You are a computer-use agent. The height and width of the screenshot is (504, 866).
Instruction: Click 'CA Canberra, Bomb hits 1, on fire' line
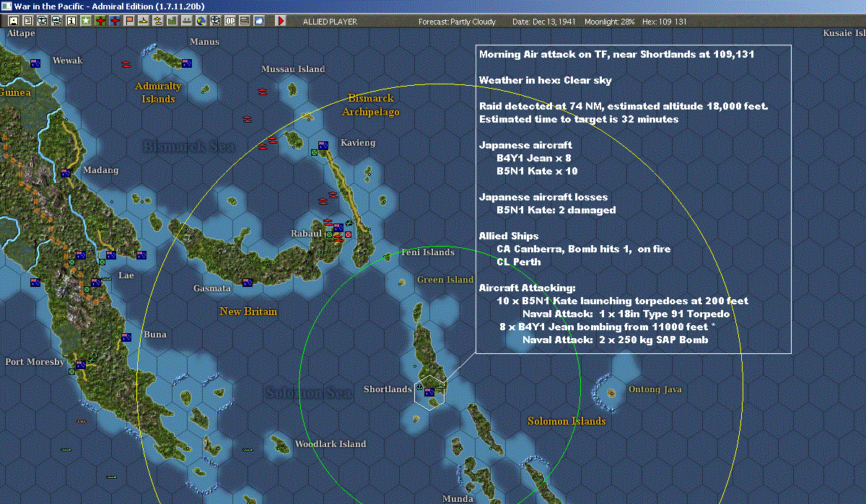584,249
